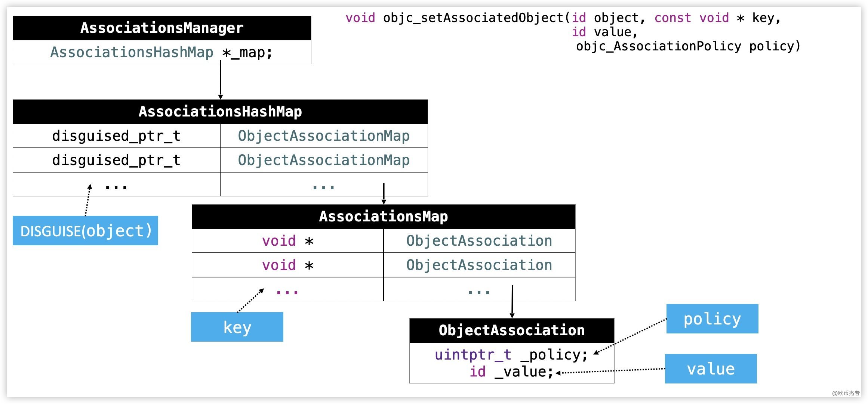This screenshot has width=868, height=404.
Task: Click the AssociationsManager header box
Action: 162,28
